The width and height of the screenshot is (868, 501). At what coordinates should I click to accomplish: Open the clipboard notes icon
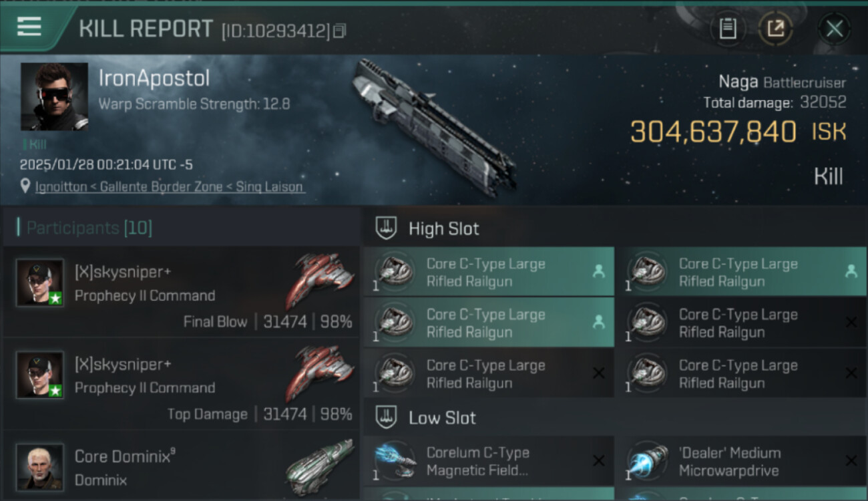point(728,29)
